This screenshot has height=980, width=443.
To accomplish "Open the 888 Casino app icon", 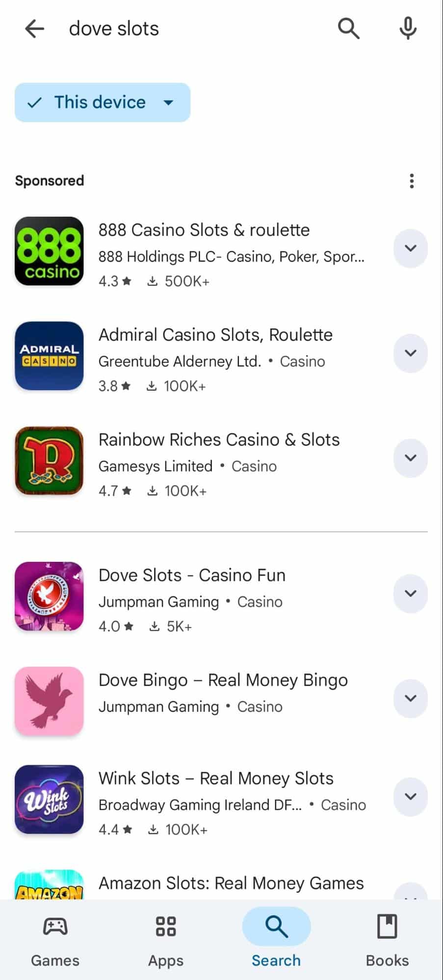I will click(x=49, y=251).
